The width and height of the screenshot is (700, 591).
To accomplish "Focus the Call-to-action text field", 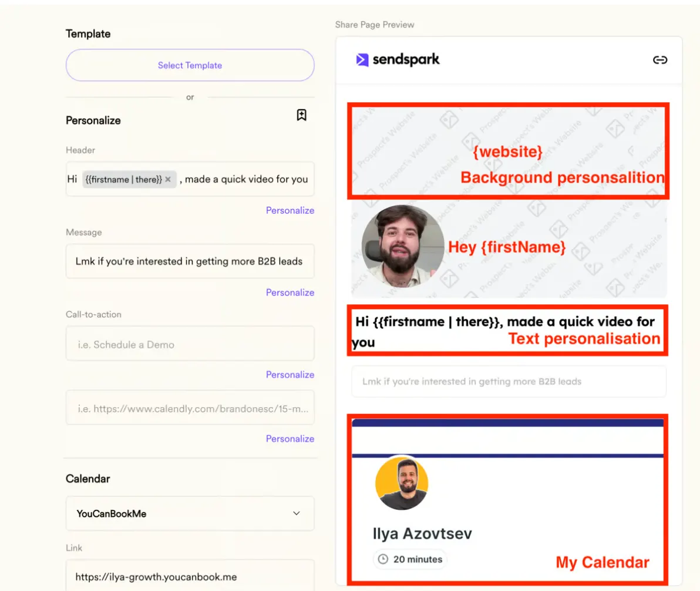I will tap(190, 344).
